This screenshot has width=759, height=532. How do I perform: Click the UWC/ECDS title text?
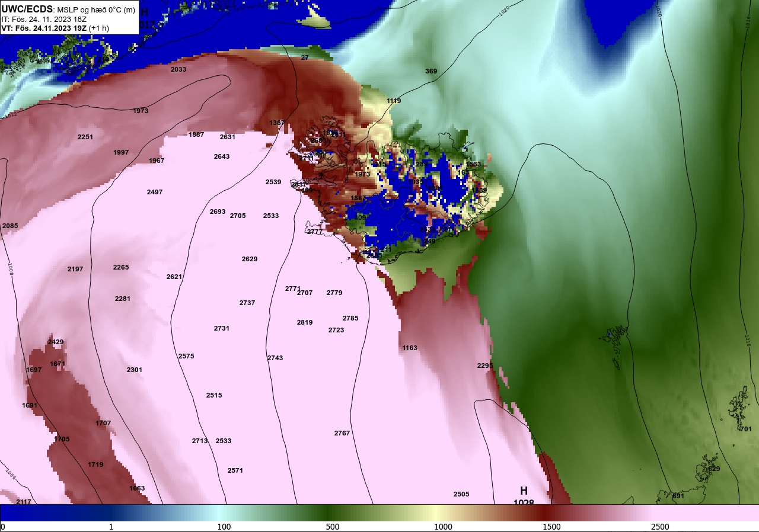tap(27, 9)
